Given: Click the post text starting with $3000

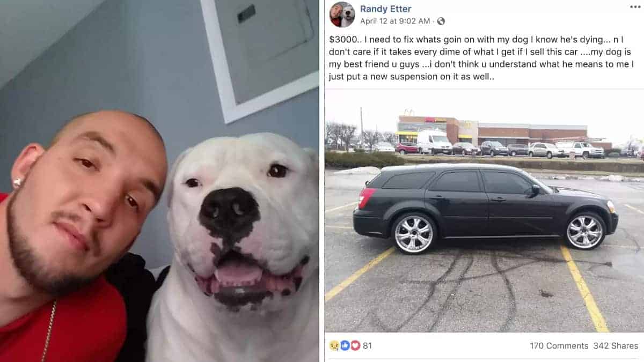Looking at the screenshot, I should coord(483,58).
